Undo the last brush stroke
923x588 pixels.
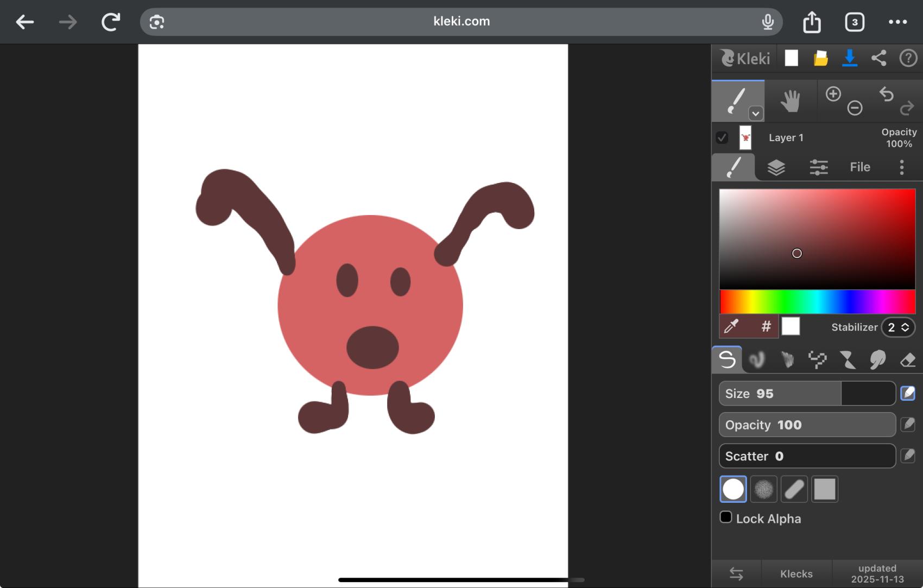pos(886,94)
